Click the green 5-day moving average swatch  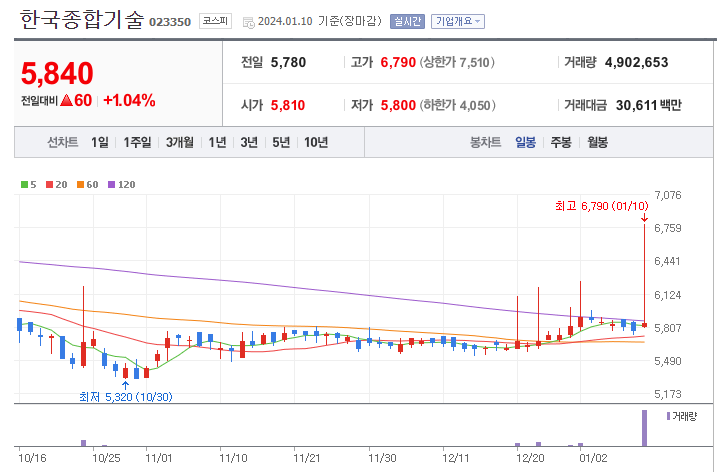click(25, 184)
